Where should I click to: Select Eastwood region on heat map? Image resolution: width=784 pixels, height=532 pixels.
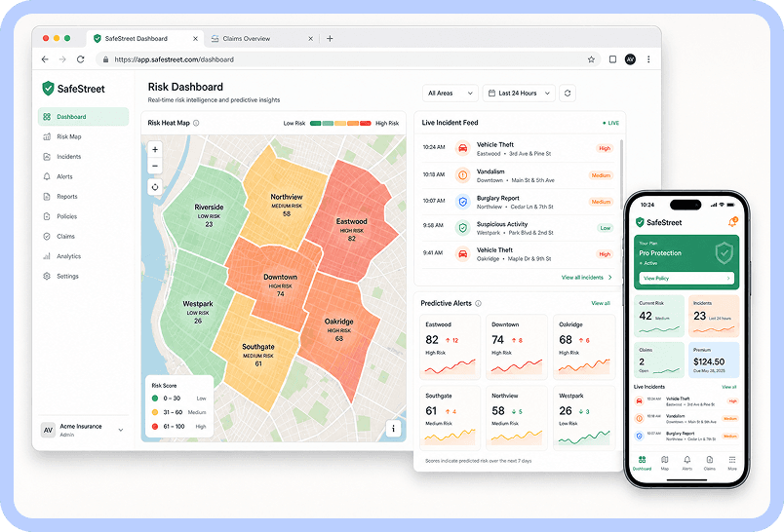click(351, 220)
